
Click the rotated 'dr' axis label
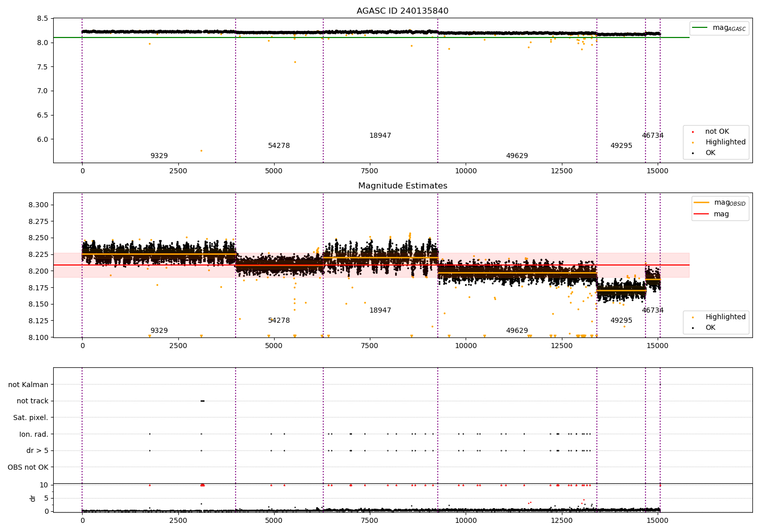tap(33, 499)
